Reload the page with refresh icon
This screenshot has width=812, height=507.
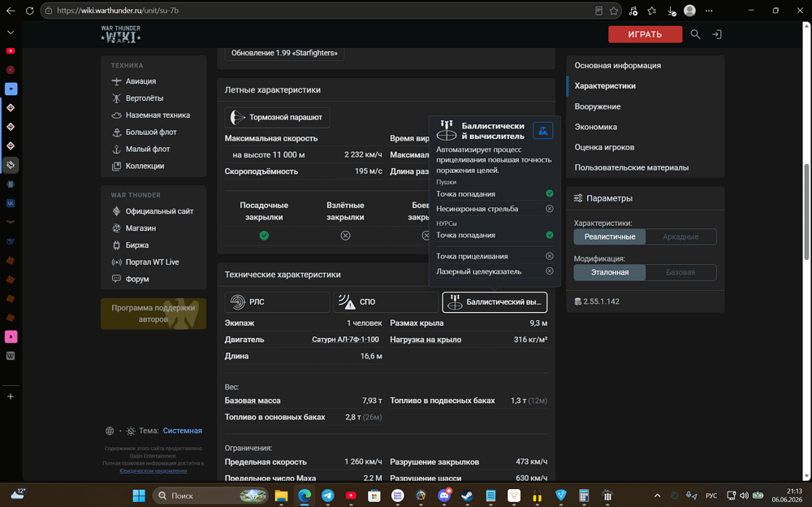tap(29, 11)
